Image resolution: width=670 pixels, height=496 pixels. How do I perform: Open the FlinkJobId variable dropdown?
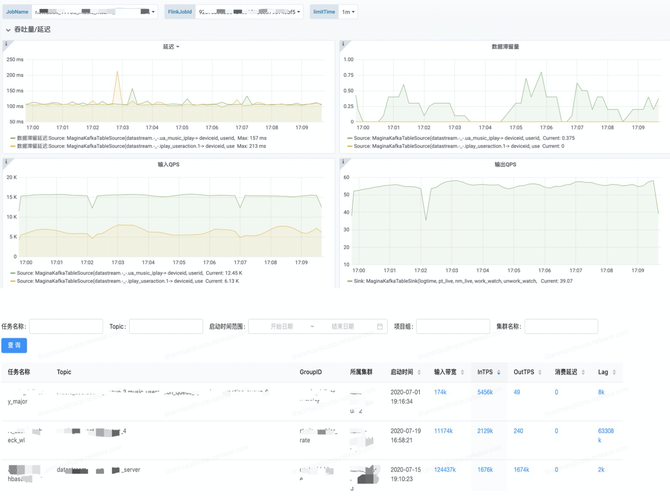[249, 12]
